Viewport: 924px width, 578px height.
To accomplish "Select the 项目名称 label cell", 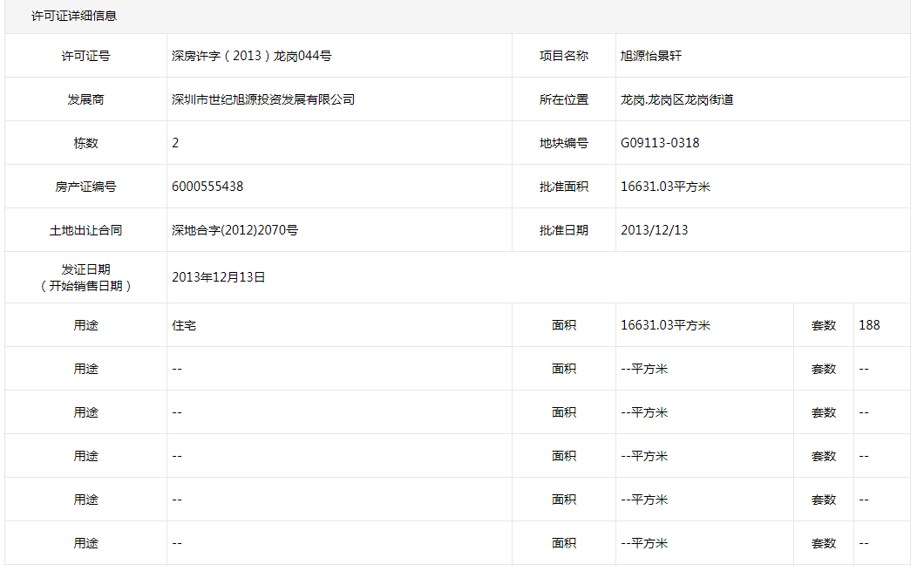I will tap(564, 56).
